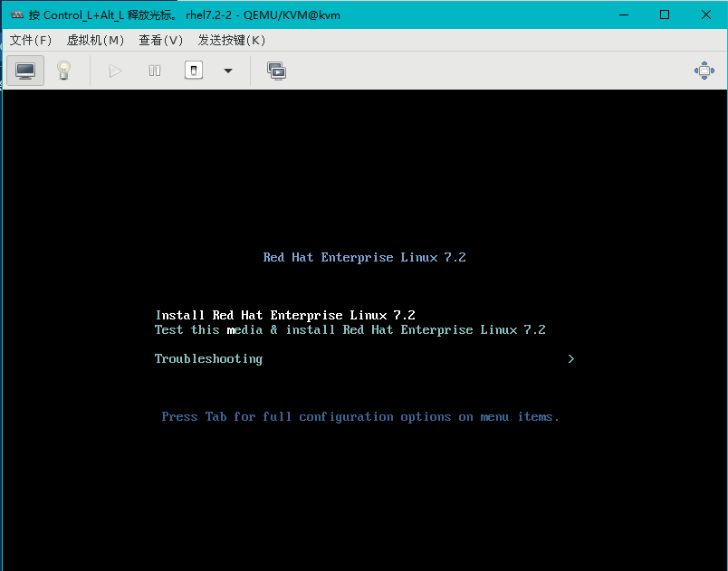Expand Troubleshooting submenu arrow
The height and width of the screenshot is (571, 728).
(571, 359)
